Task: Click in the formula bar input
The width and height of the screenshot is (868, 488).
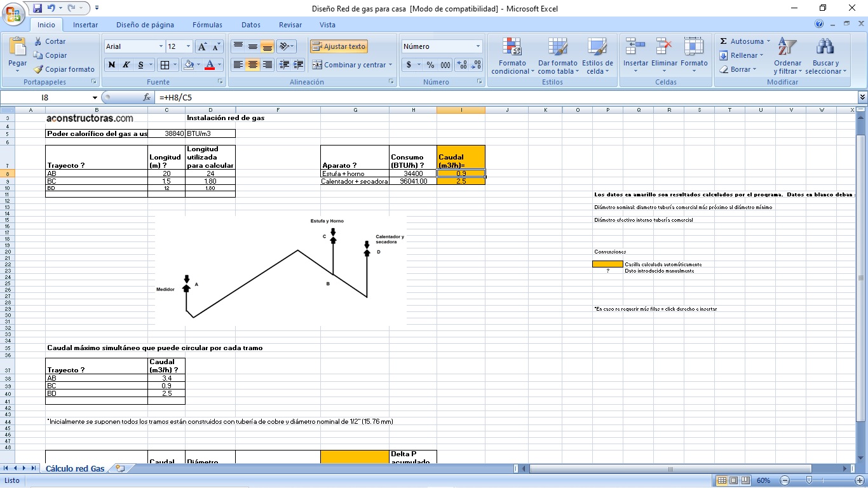Action: (505, 97)
